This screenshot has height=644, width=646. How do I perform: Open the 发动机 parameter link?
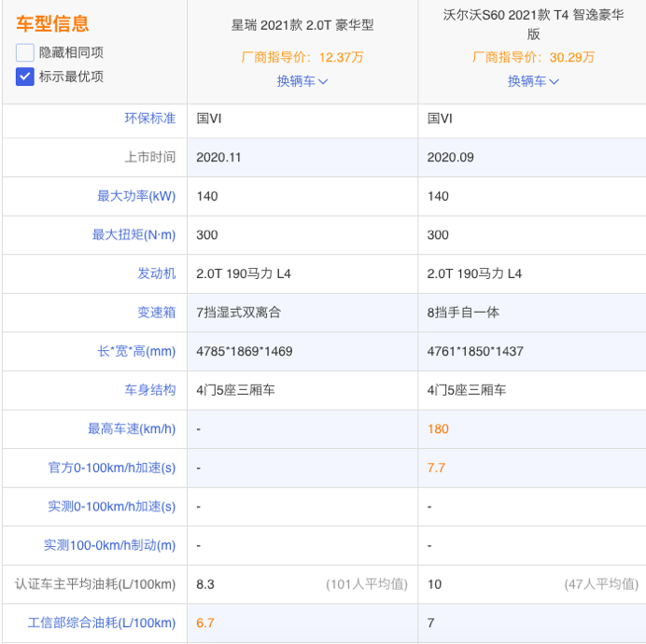click(x=157, y=273)
